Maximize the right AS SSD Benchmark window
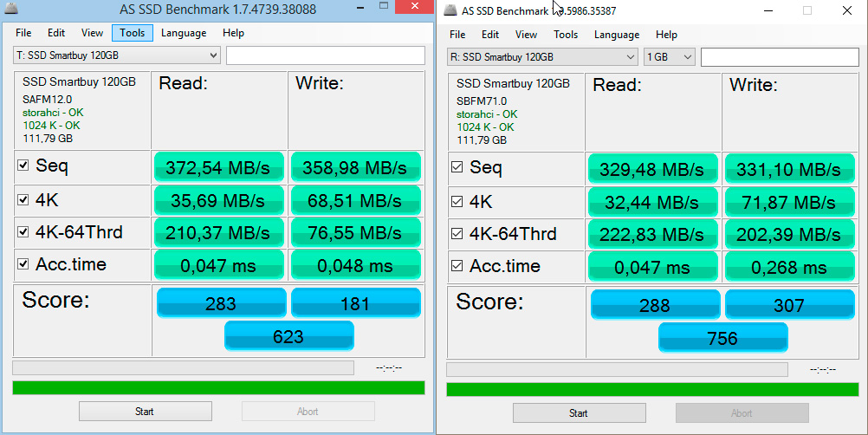868x435 pixels. tap(807, 10)
